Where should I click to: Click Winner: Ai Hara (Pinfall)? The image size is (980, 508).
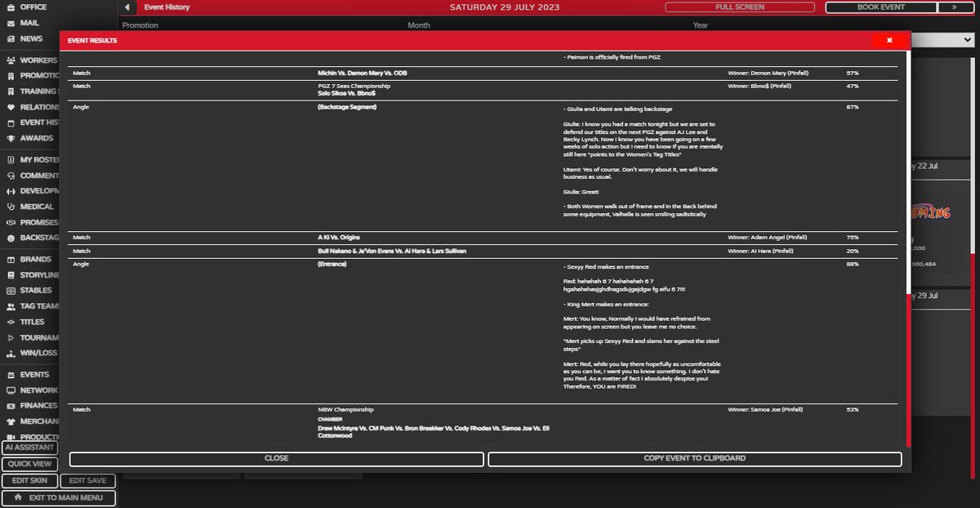tap(760, 251)
